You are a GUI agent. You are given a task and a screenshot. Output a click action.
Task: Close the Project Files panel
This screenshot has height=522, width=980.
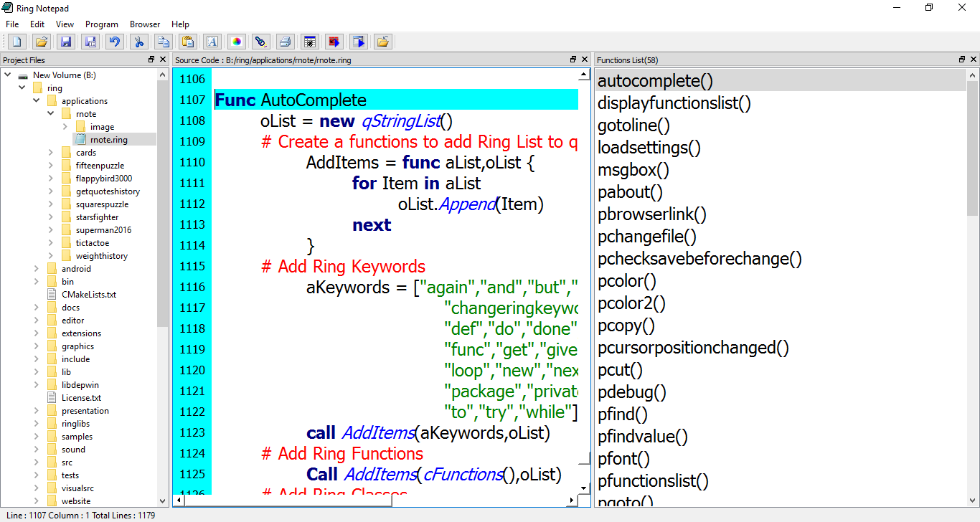click(163, 60)
